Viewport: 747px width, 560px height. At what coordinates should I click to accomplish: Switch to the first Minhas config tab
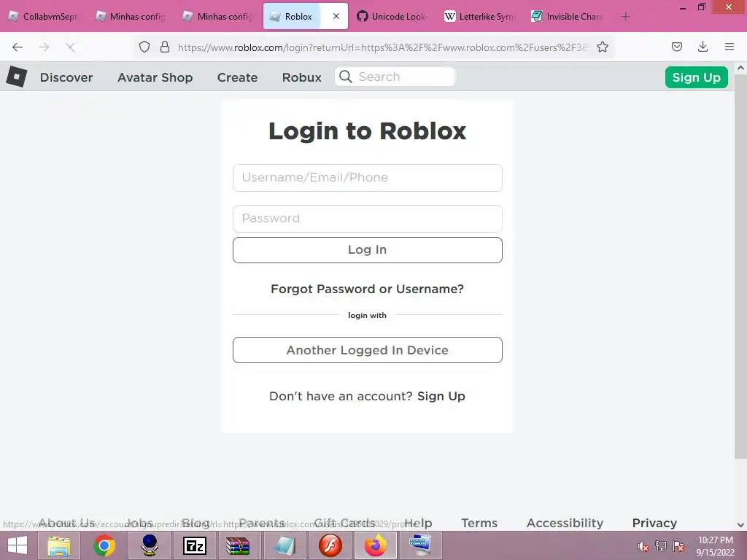click(x=131, y=17)
